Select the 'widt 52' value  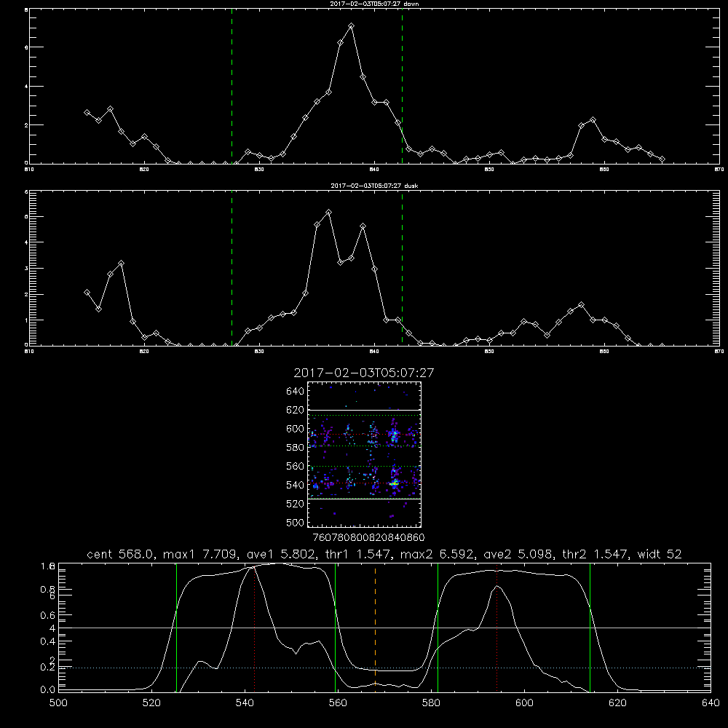pyautogui.click(x=660, y=554)
